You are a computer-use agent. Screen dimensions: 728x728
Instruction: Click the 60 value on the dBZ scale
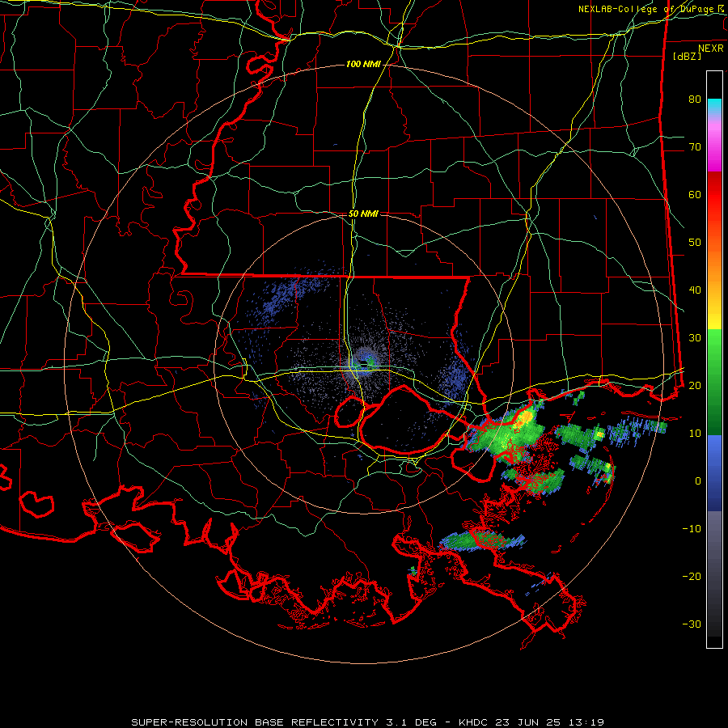pos(695,194)
